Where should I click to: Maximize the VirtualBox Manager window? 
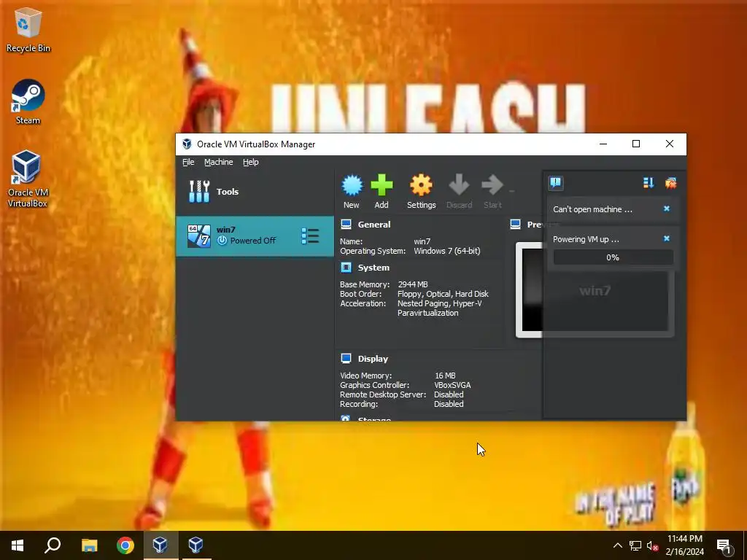(636, 144)
